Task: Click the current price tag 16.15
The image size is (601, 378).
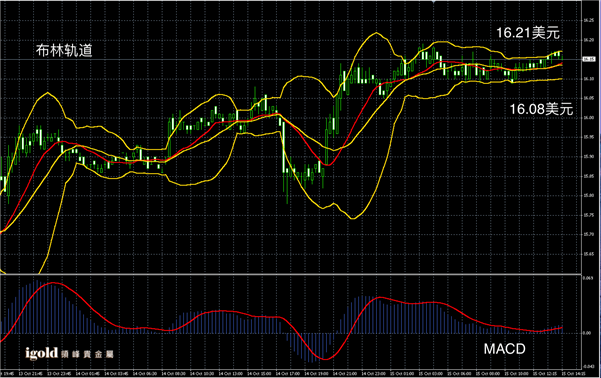Action: click(589, 59)
